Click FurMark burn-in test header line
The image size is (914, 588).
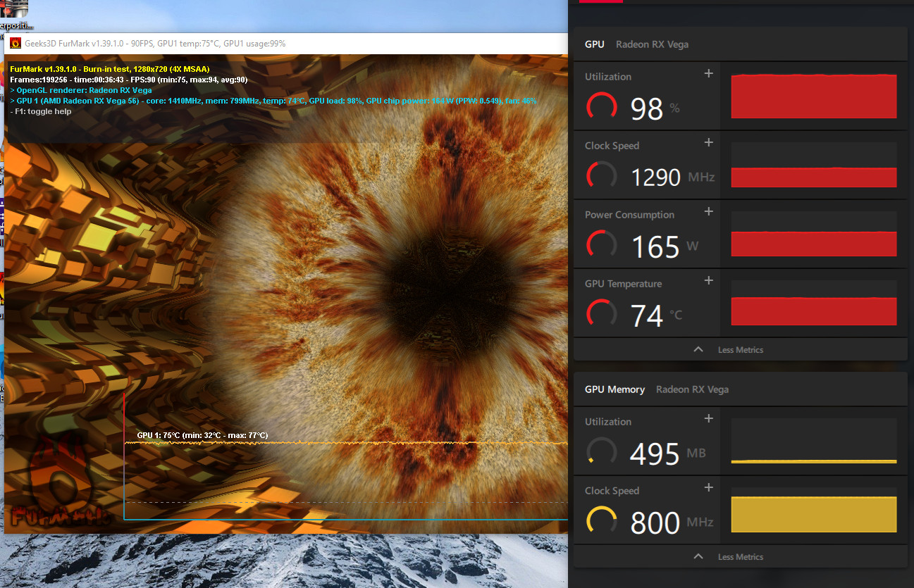pyautogui.click(x=109, y=69)
